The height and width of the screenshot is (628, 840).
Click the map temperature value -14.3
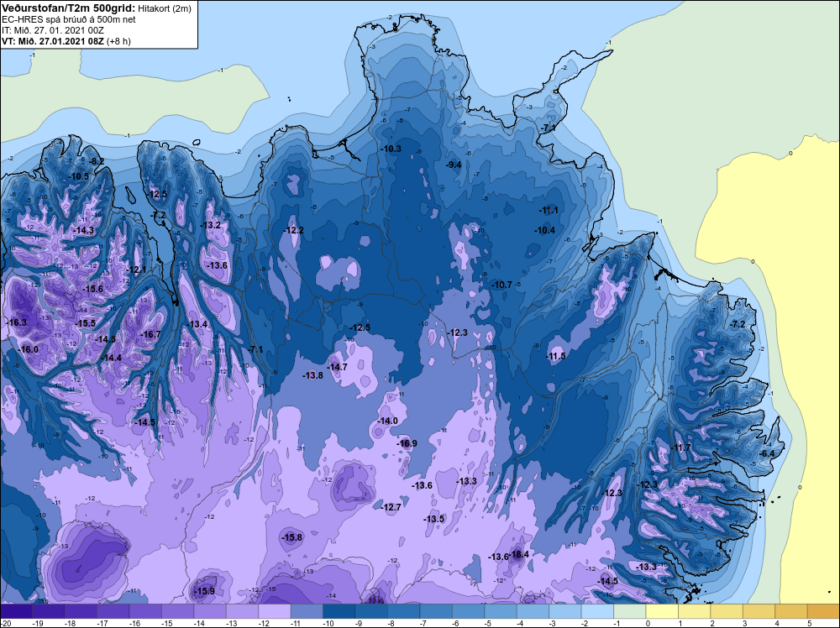[x=83, y=230]
